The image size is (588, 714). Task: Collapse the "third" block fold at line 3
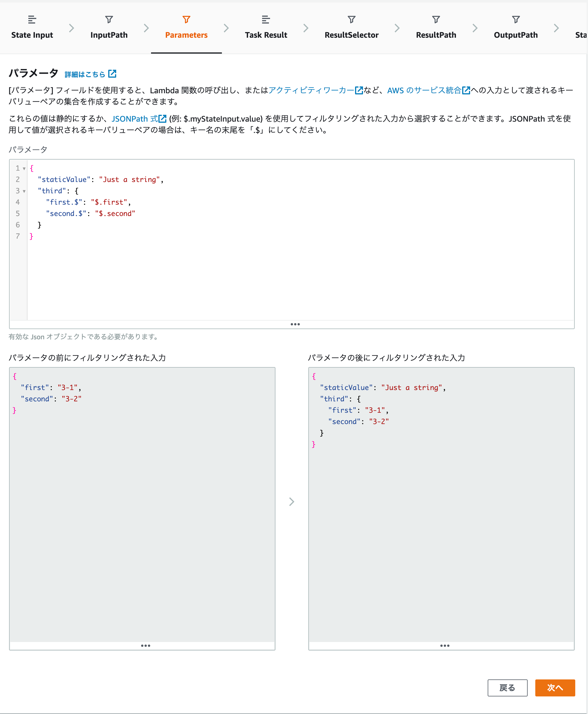[x=24, y=191]
